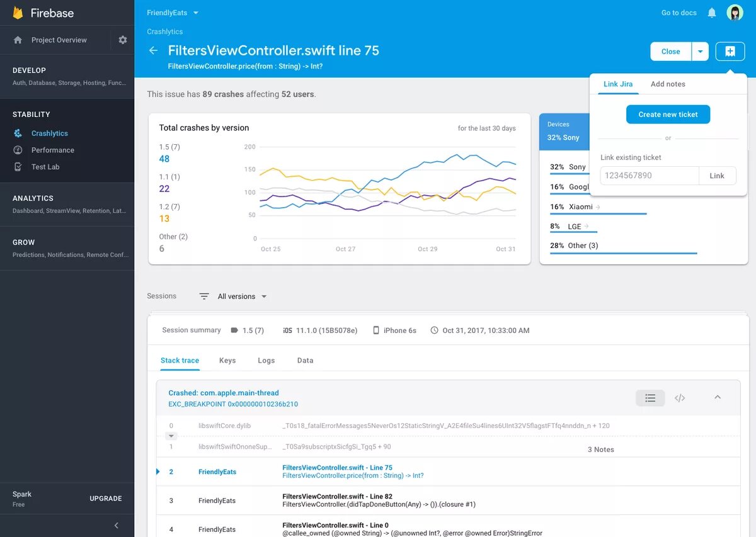Switch to the Logs tab
Image resolution: width=756 pixels, height=537 pixels.
pyautogui.click(x=266, y=361)
